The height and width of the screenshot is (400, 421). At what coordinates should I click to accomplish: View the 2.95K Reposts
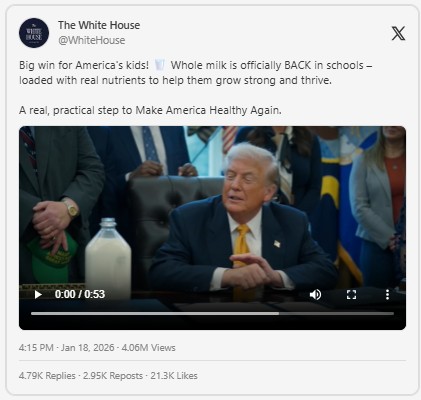113,376
